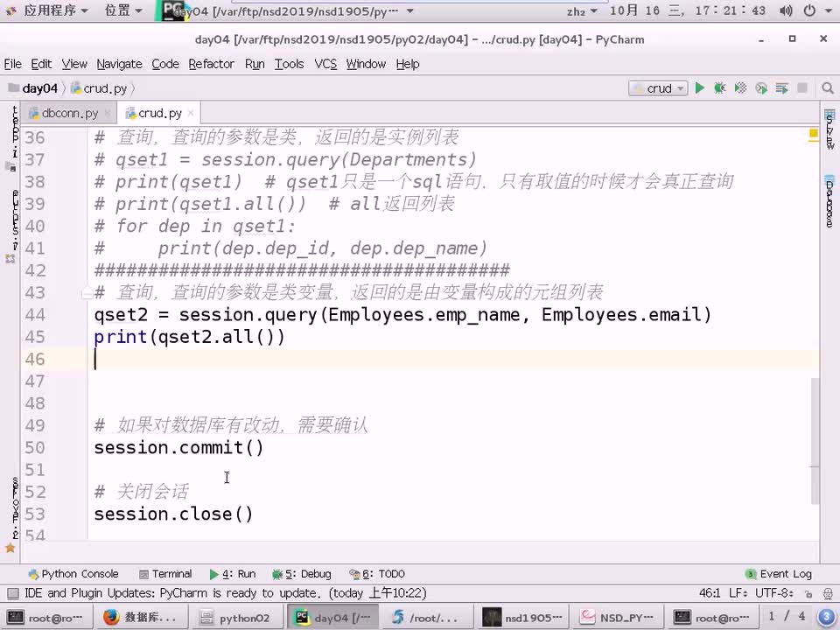
Task: Toggle tool window buttons at status bar corner
Action: (x=13, y=593)
